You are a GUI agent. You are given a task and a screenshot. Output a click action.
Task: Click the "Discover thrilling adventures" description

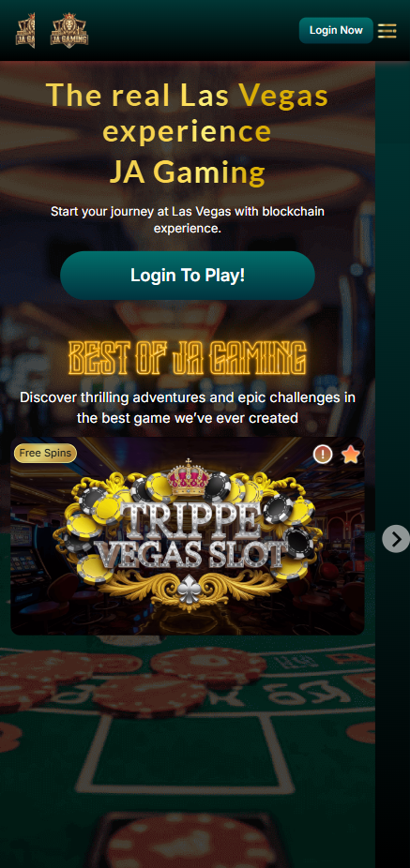tap(188, 408)
